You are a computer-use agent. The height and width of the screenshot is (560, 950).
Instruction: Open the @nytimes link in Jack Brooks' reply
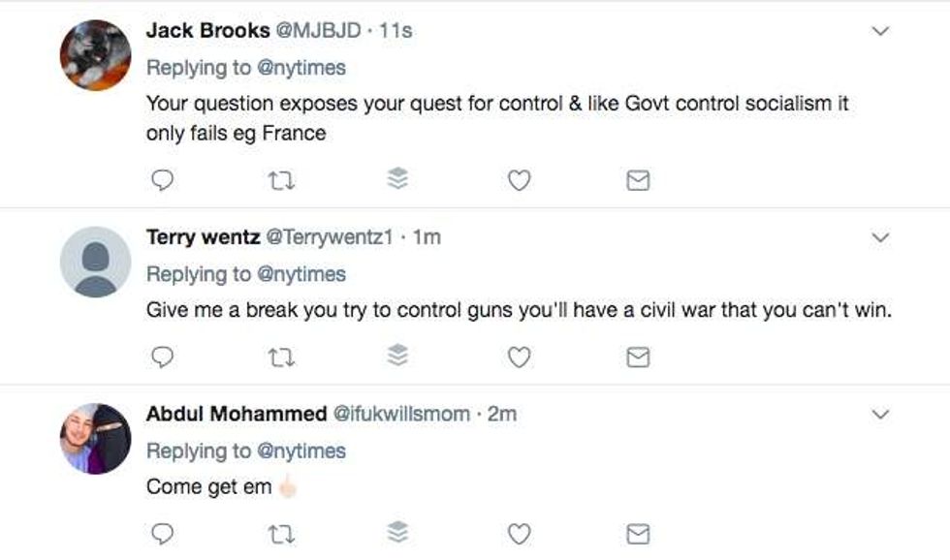click(300, 68)
